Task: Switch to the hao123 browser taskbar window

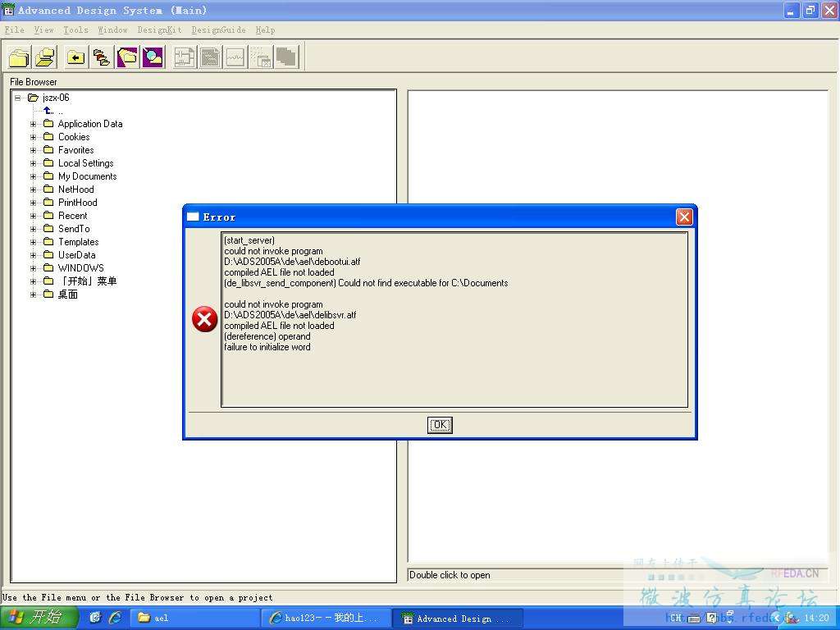Action: click(326, 618)
